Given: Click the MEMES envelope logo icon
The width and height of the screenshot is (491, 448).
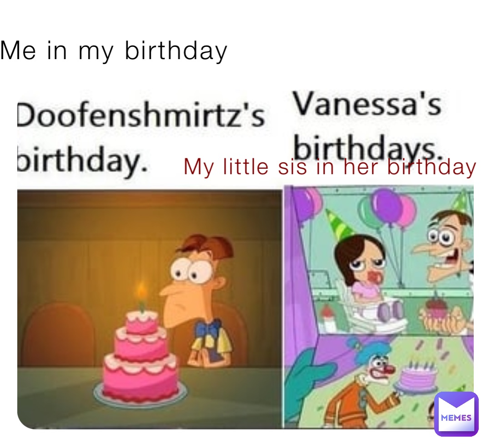Looking at the screenshot, I should [456, 414].
